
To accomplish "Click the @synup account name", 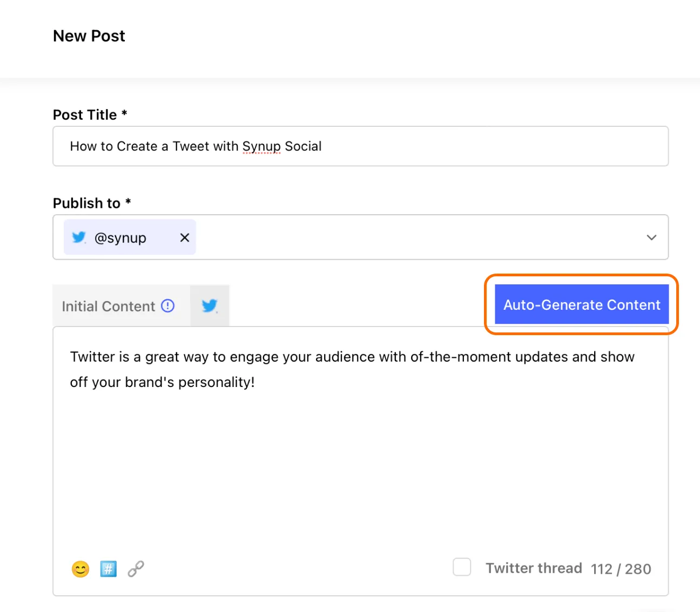I will [120, 238].
